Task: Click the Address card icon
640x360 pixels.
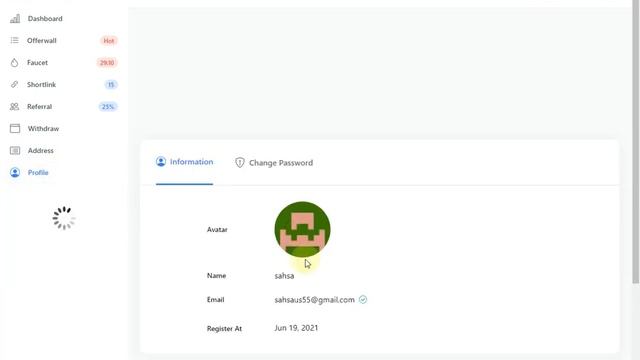Action: (15, 151)
